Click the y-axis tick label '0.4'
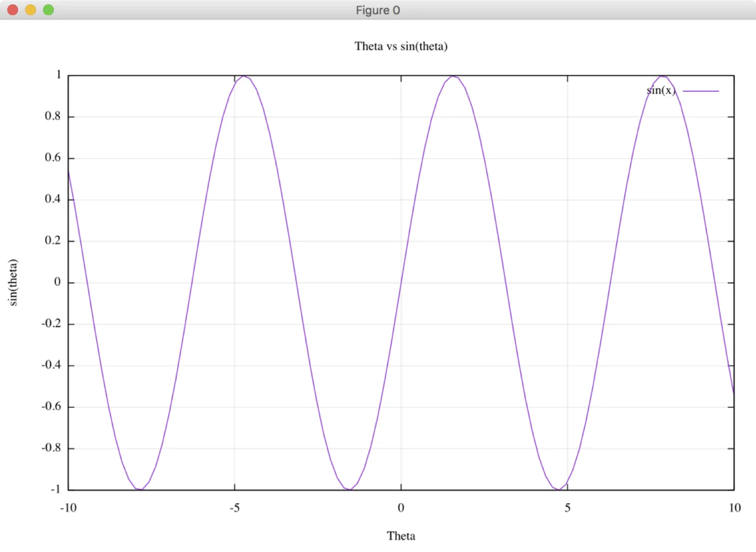This screenshot has height=552, width=756. 53,199
